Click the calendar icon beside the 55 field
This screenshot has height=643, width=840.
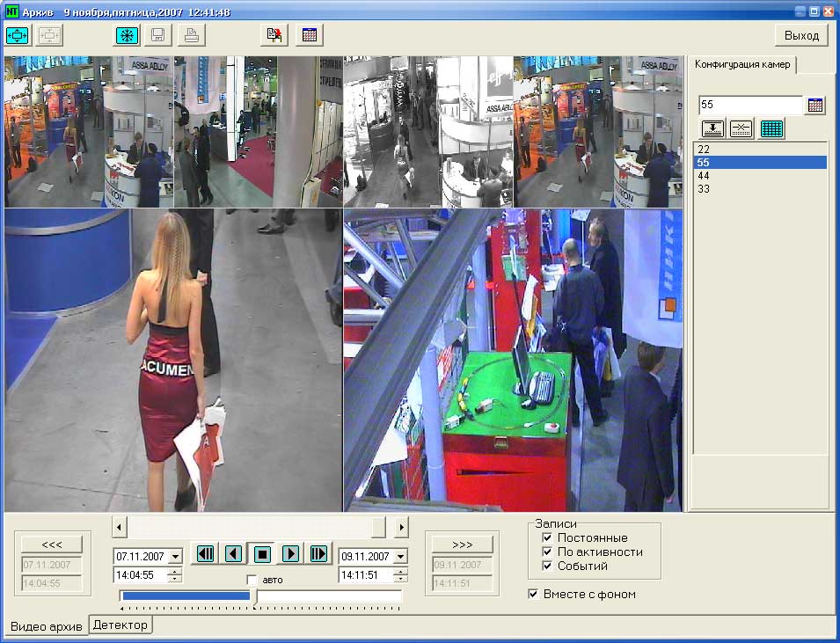[x=815, y=106]
